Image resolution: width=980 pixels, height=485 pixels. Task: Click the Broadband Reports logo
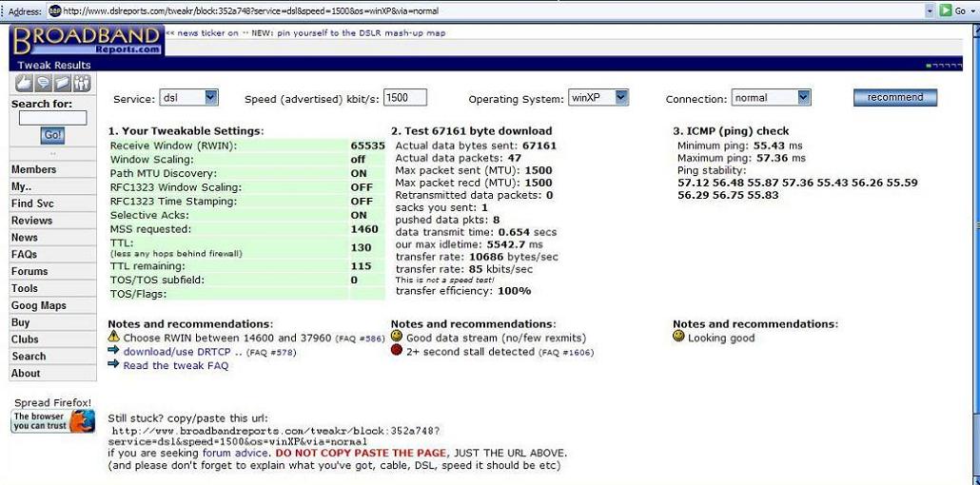coord(87,41)
